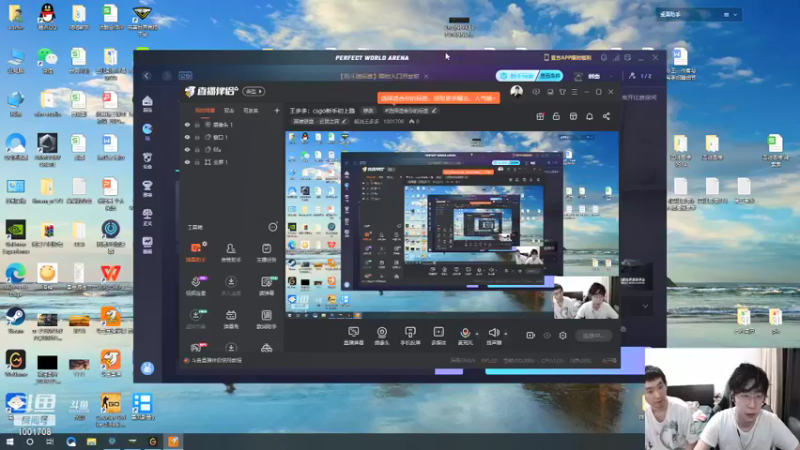
Task: Add a camera source from bottom toolbar
Action: tap(382, 332)
